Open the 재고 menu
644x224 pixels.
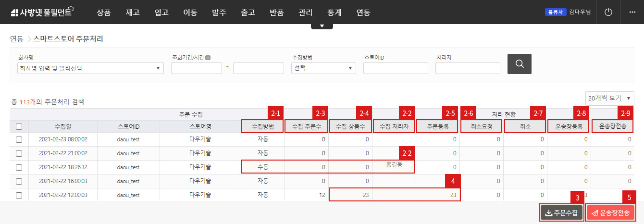coord(132,12)
